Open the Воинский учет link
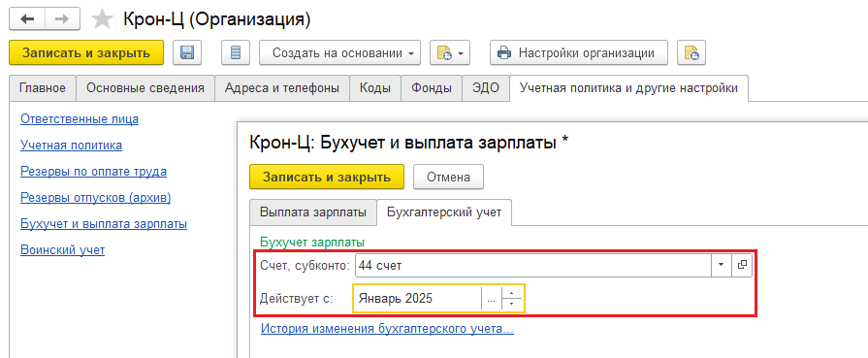Screen dimensions: 868x358 coord(62,250)
